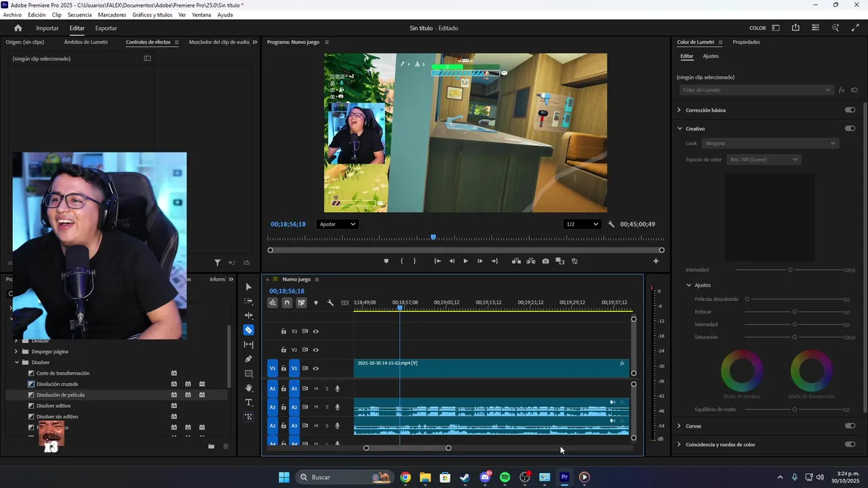The image size is (868, 488).
Task: Click the Extract button in Program monitor
Action: [530, 261]
